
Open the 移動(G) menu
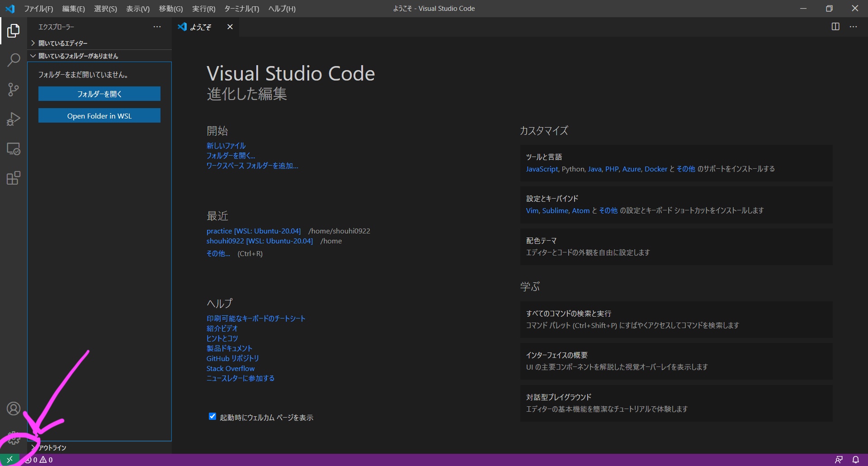pyautogui.click(x=171, y=9)
